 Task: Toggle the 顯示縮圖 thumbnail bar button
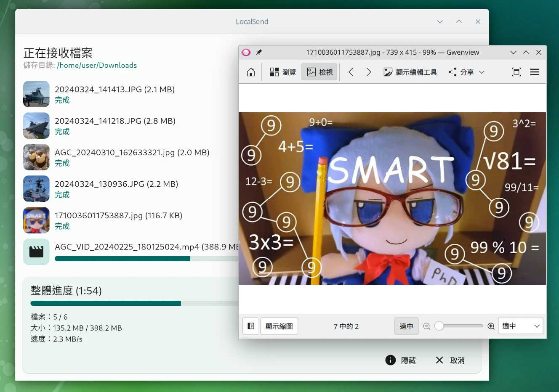pyautogui.click(x=279, y=326)
